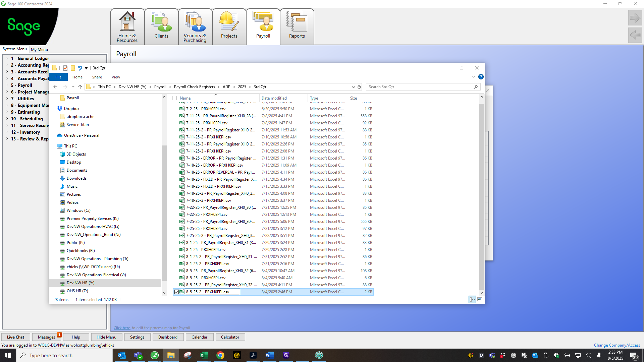
Task: Click the Hide Menu button
Action: tap(106, 337)
